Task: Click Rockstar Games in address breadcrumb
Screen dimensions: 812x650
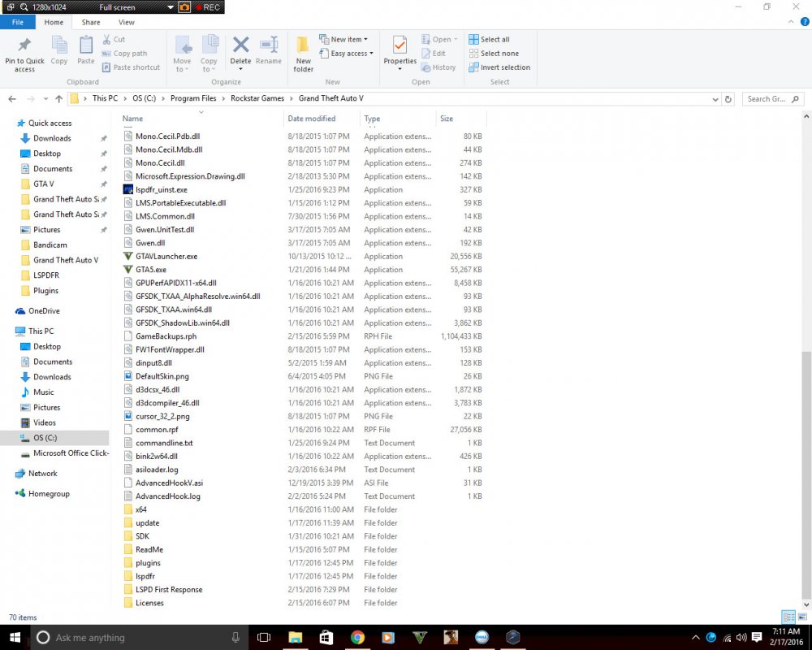Action: pyautogui.click(x=257, y=98)
